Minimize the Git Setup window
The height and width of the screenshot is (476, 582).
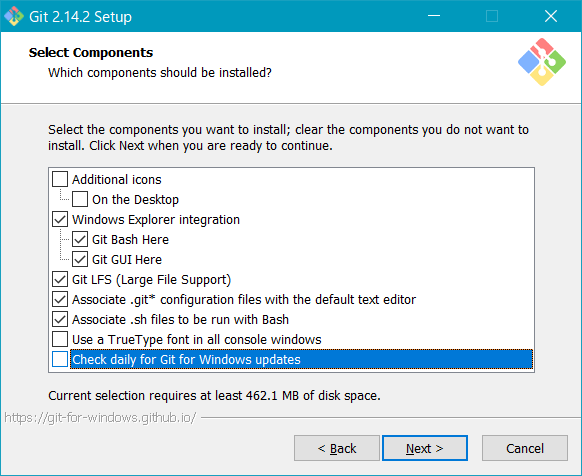[434, 16]
